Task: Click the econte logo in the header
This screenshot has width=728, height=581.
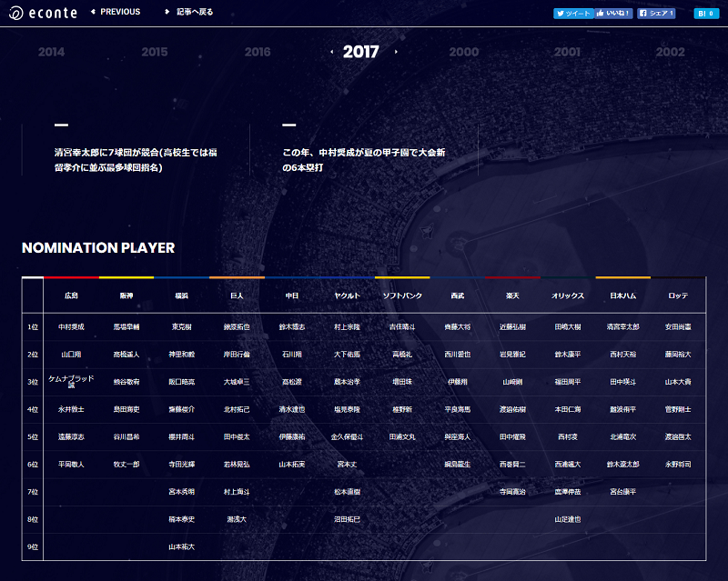Action: pos(44,13)
